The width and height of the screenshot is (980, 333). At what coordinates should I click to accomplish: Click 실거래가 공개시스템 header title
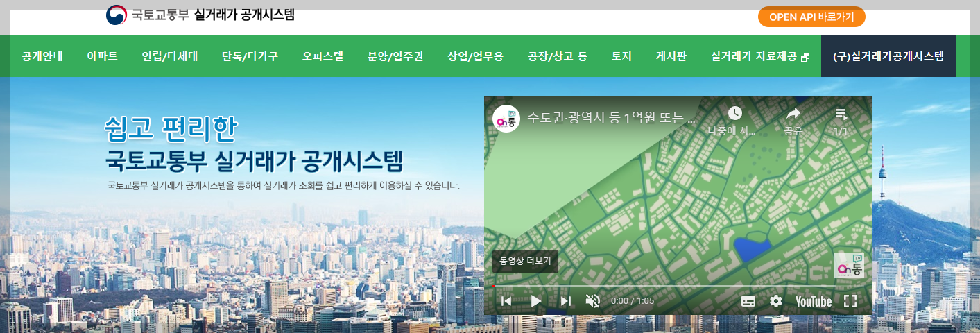point(245,15)
